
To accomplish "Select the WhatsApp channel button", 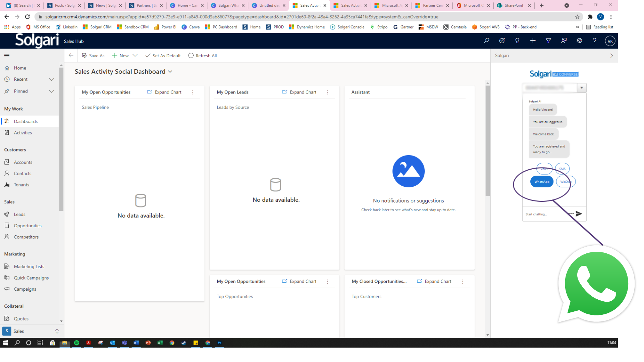I will [542, 182].
